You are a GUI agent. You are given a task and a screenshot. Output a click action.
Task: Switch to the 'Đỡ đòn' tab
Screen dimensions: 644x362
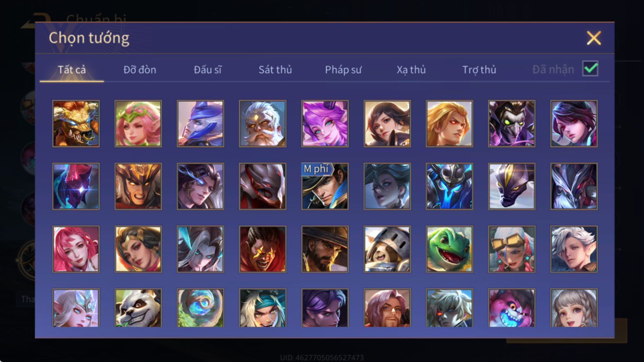(x=140, y=69)
